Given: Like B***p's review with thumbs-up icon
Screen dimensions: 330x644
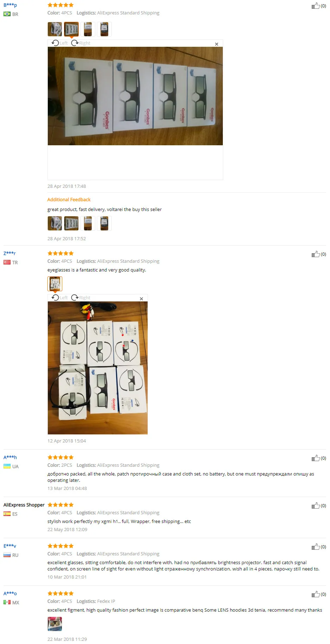Looking at the screenshot, I should point(316,6).
